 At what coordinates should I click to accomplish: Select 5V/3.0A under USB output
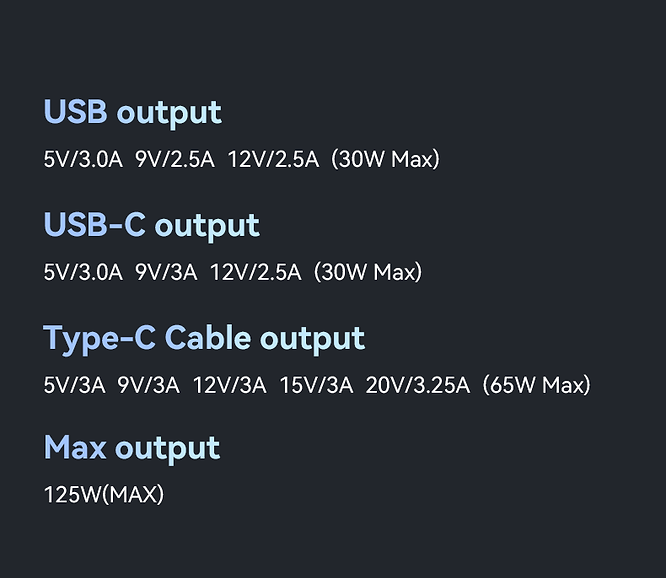(x=83, y=159)
